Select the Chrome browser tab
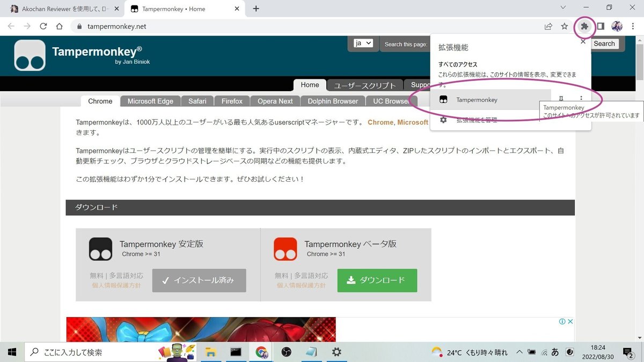Viewport: 644px width, 362px height. 100,101
